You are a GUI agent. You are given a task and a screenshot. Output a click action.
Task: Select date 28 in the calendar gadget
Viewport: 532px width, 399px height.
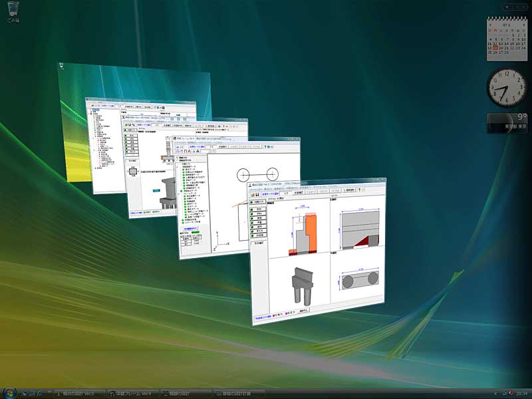507,53
